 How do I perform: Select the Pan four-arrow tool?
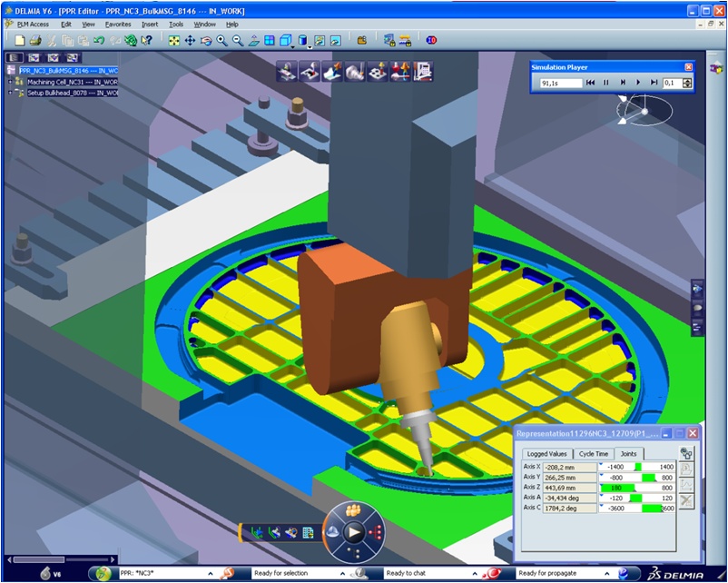click(190, 41)
